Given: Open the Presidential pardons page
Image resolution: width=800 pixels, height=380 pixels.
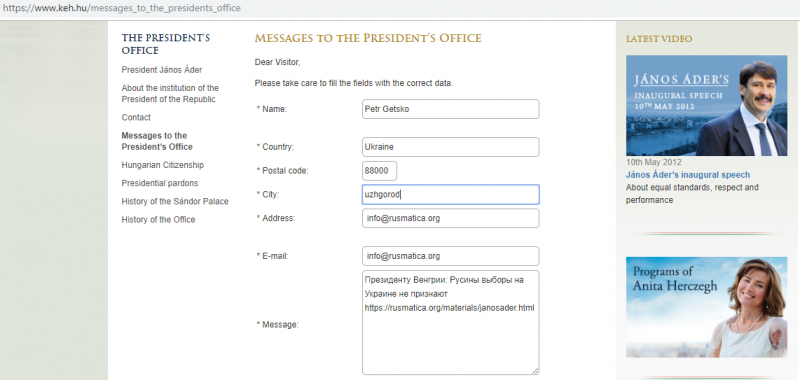Looking at the screenshot, I should 160,183.
